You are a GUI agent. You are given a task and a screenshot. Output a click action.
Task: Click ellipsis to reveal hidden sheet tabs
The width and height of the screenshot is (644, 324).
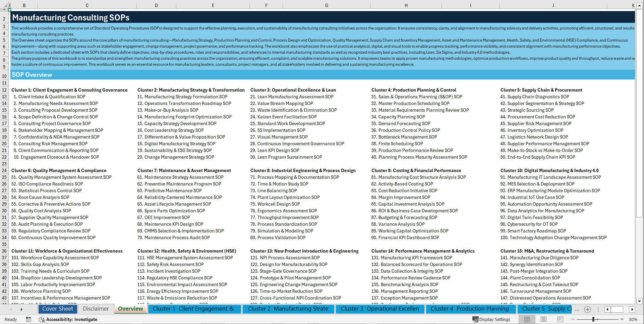[577, 310]
